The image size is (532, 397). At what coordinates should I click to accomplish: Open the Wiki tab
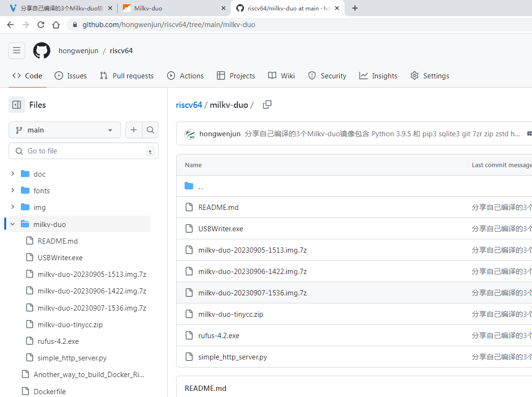281,76
